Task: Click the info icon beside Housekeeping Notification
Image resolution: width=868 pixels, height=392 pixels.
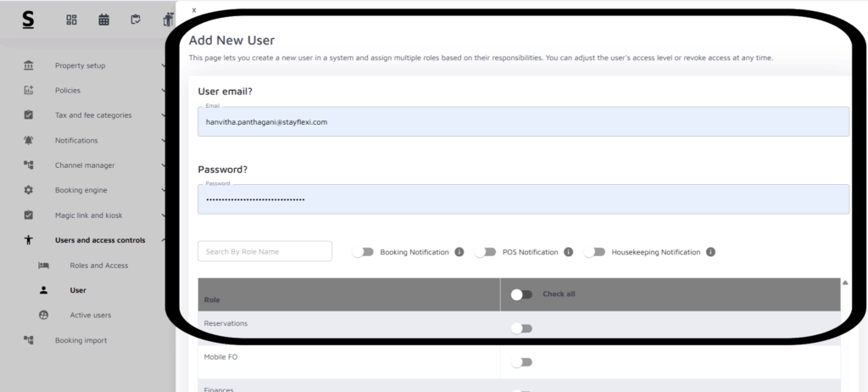Action: [x=710, y=252]
